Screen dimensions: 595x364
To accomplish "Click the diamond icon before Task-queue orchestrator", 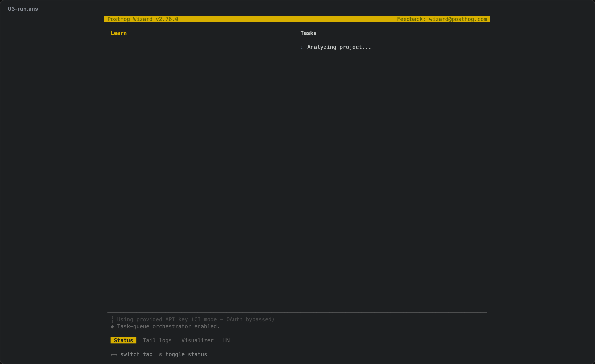I will tap(112, 327).
